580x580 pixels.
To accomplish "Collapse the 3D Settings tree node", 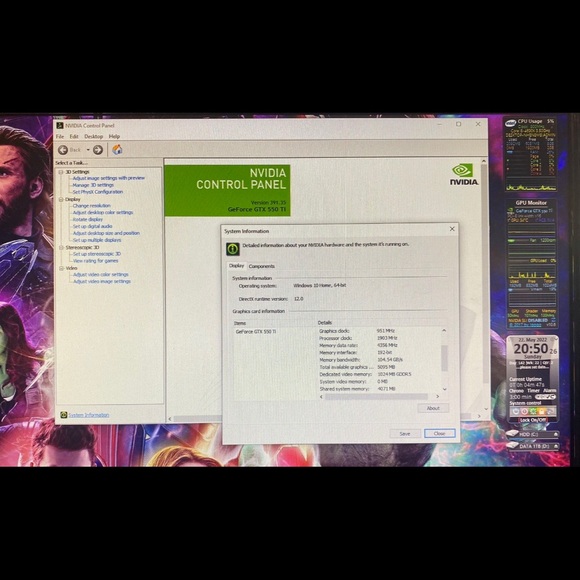I will click(61, 172).
